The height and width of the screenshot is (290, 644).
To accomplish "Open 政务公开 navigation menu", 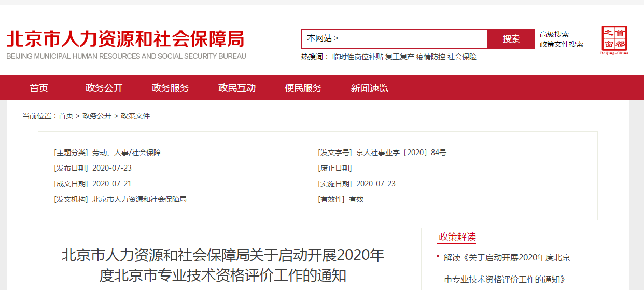I will (104, 88).
